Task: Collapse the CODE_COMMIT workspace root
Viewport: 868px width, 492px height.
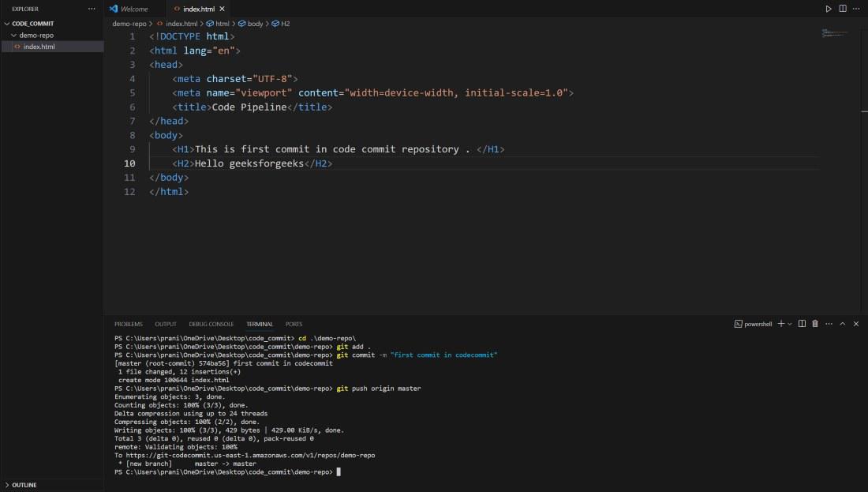Action: coord(7,24)
